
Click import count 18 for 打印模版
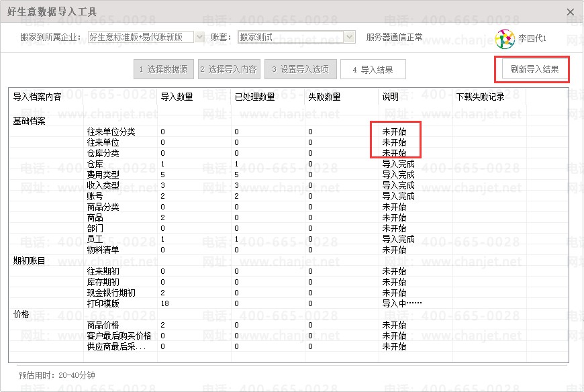(x=164, y=304)
